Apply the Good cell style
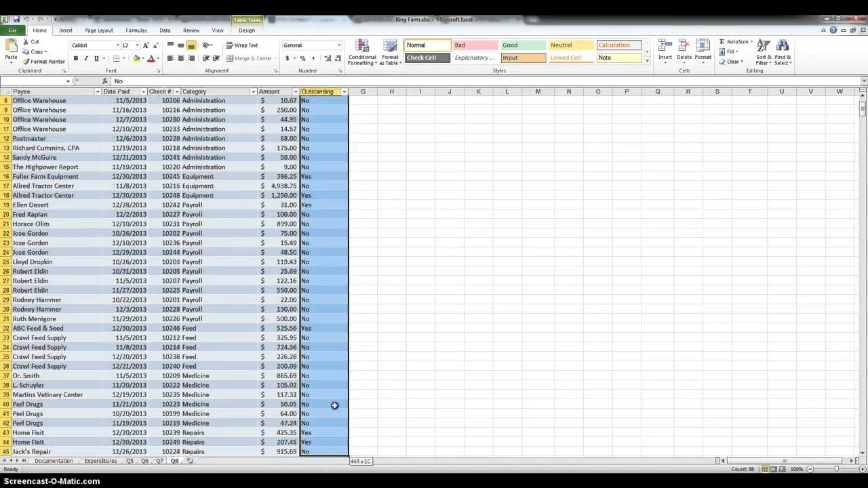The height and width of the screenshot is (488, 868). pyautogui.click(x=523, y=45)
